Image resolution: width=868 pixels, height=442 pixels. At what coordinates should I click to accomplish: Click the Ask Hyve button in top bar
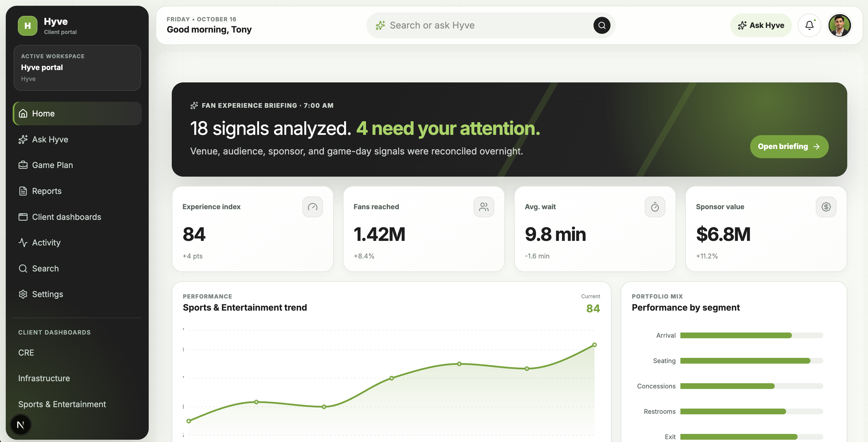[x=761, y=25]
